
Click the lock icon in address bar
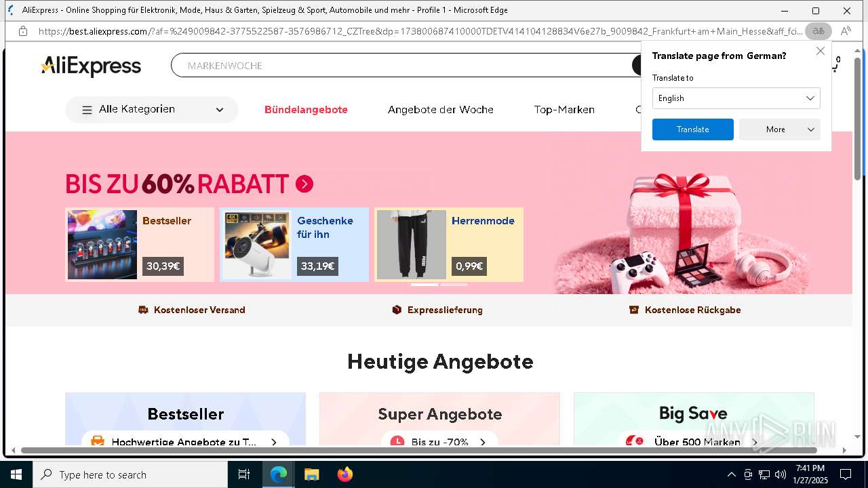(23, 31)
